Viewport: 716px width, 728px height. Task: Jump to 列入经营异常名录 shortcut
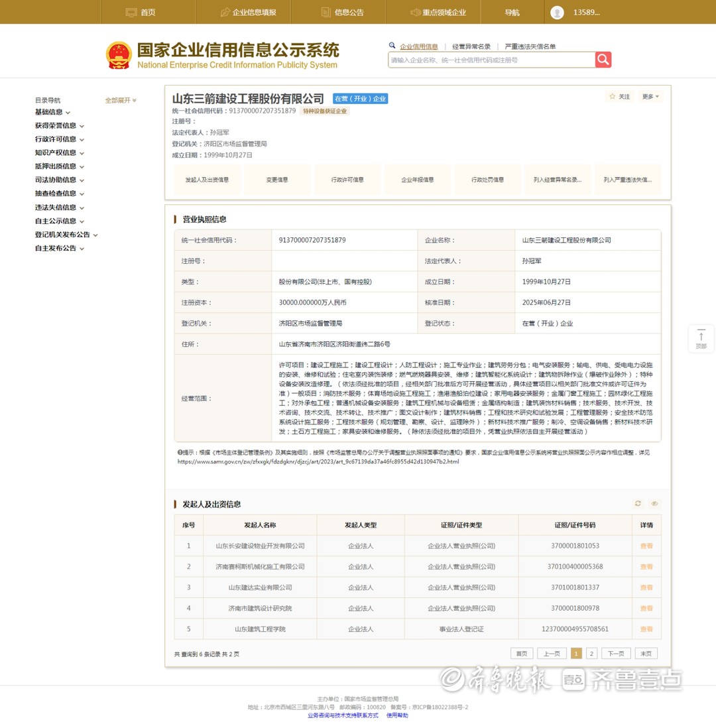pyautogui.click(x=558, y=180)
